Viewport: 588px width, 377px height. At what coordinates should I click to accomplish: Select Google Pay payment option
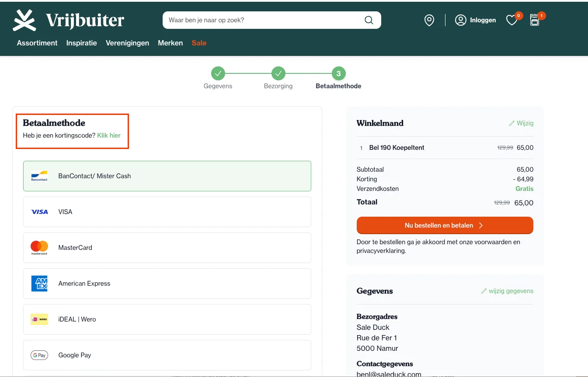[167, 355]
